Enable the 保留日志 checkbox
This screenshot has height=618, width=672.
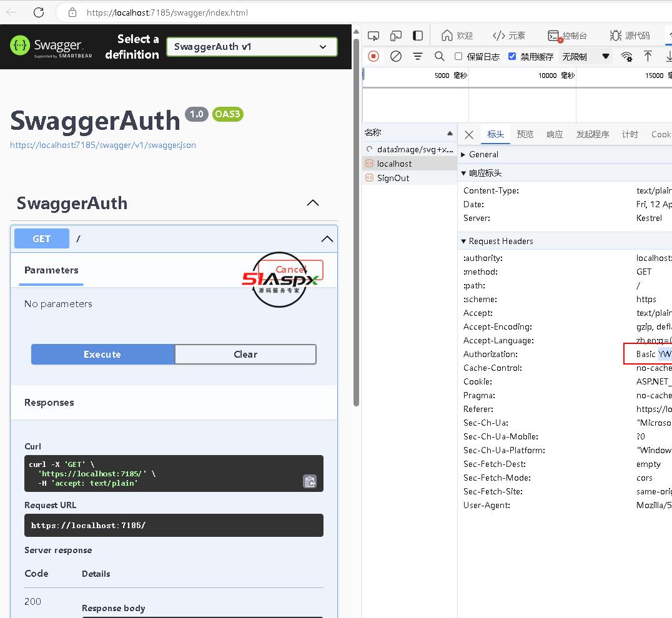pos(458,56)
